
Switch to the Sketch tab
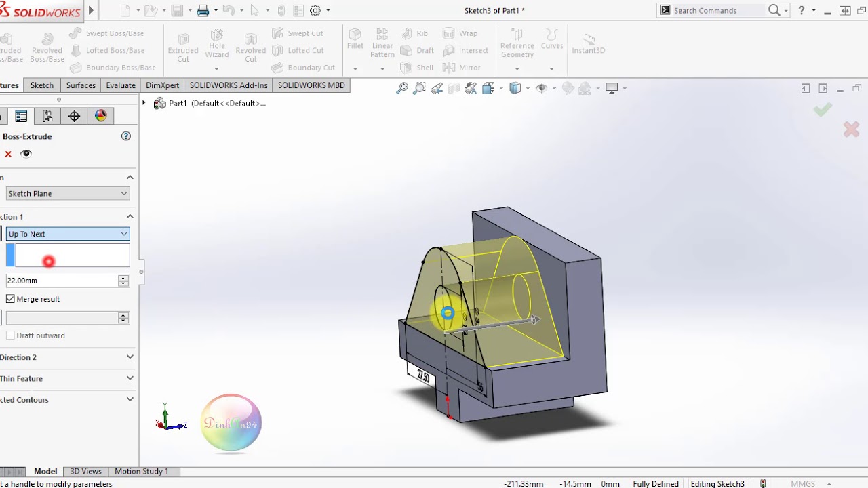coord(41,85)
